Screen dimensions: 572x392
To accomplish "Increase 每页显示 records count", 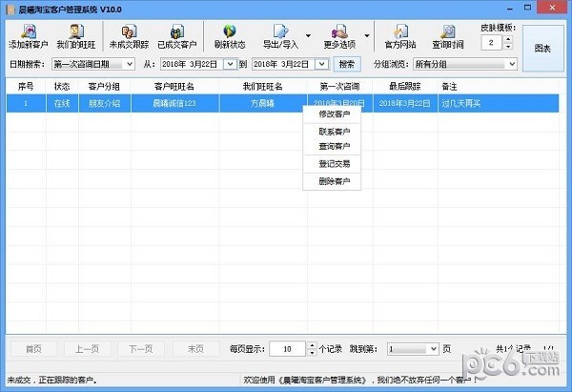I will [312, 345].
